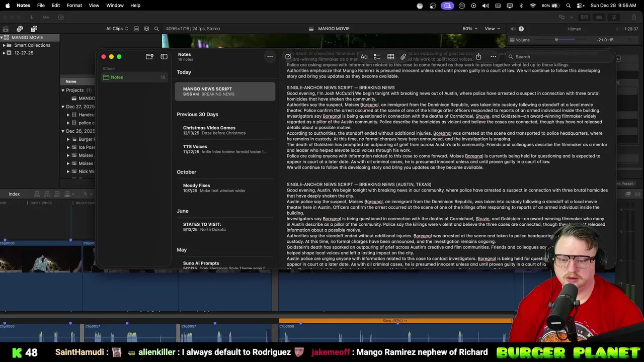644x362 pixels.
Task: Toggle the browser panel grid icon
Action: pyautogui.click(x=584, y=17)
